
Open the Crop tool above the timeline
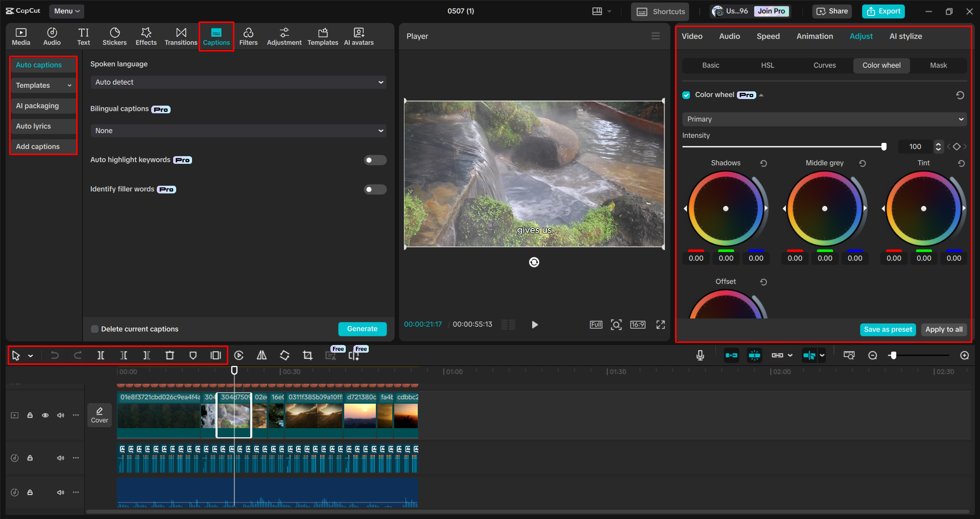point(307,355)
